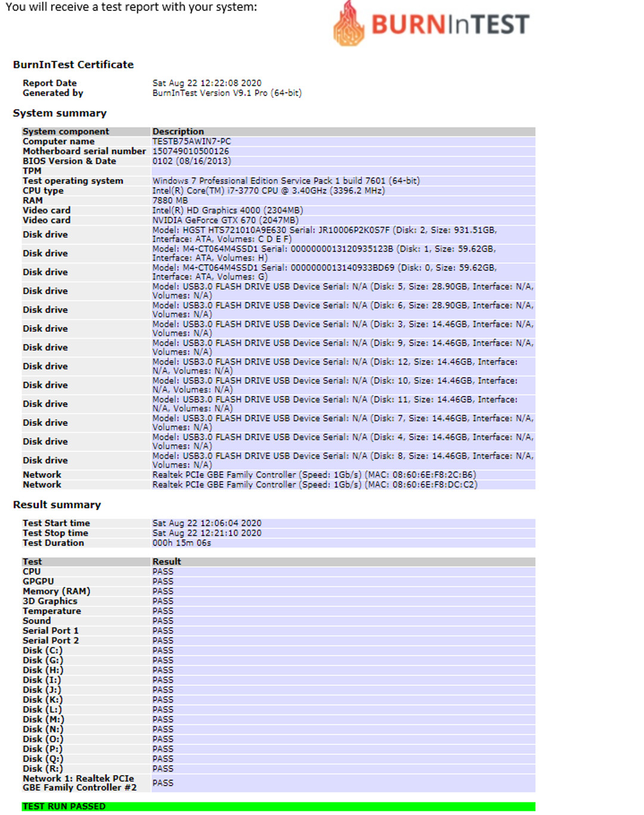The width and height of the screenshot is (644, 815).
Task: Click the Realtek network entry with MAC ending DC:C2
Action: [x=315, y=484]
